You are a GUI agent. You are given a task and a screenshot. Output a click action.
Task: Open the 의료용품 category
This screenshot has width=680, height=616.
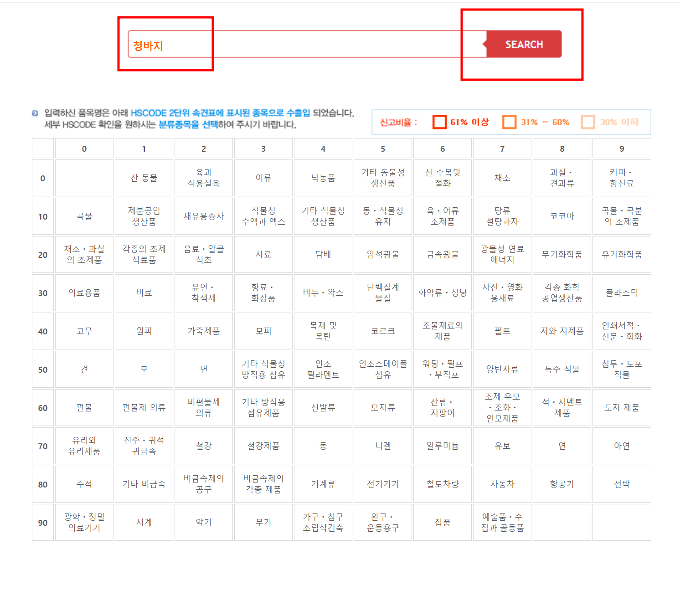(84, 293)
